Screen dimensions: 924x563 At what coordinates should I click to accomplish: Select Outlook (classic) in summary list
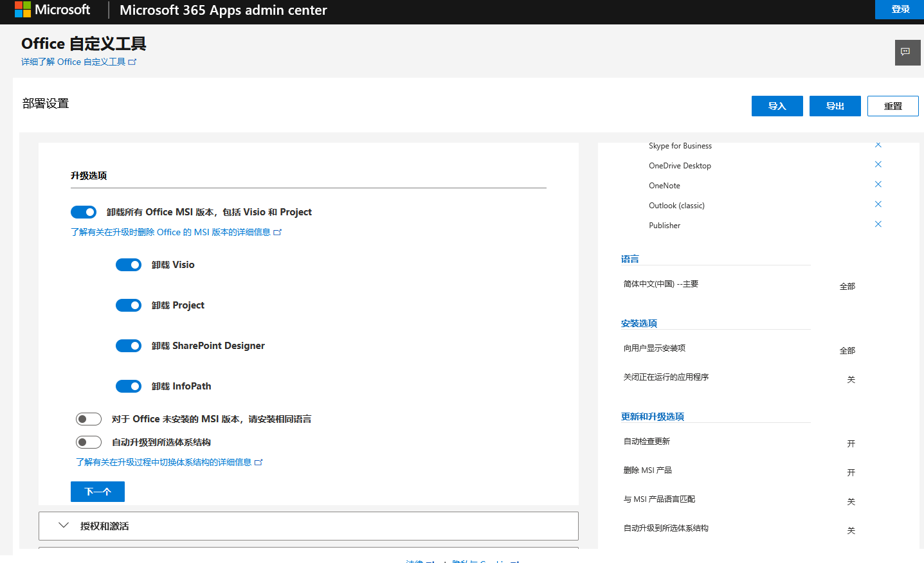click(676, 206)
